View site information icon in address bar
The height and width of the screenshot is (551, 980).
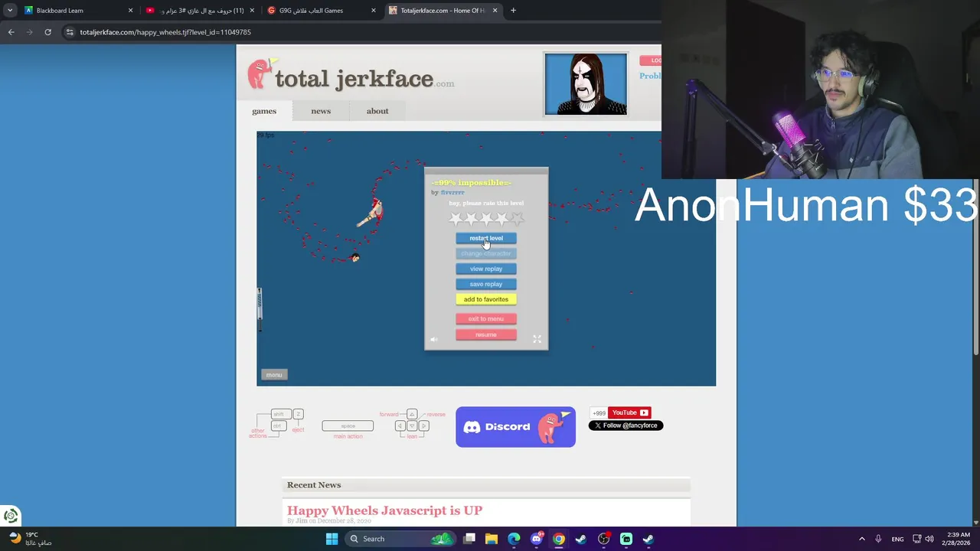coord(70,32)
